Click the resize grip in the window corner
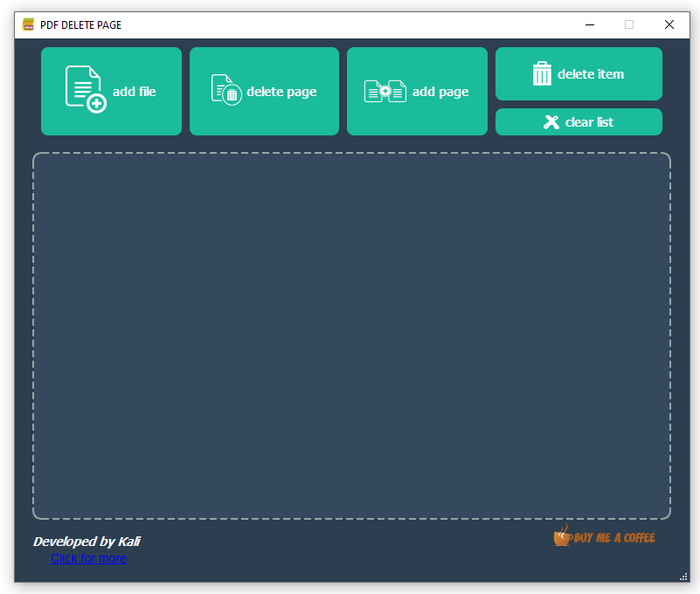Viewport: 700px width, 594px height. point(683,577)
